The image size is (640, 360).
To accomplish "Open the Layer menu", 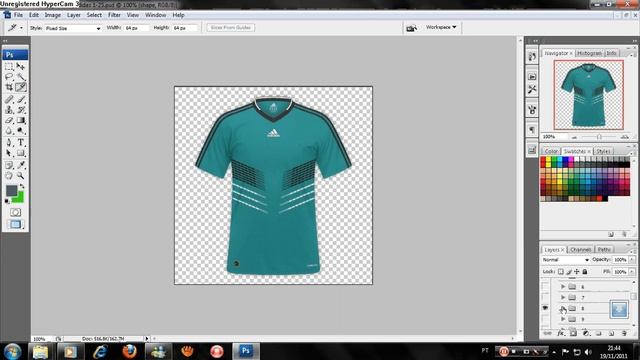I will 73,15.
